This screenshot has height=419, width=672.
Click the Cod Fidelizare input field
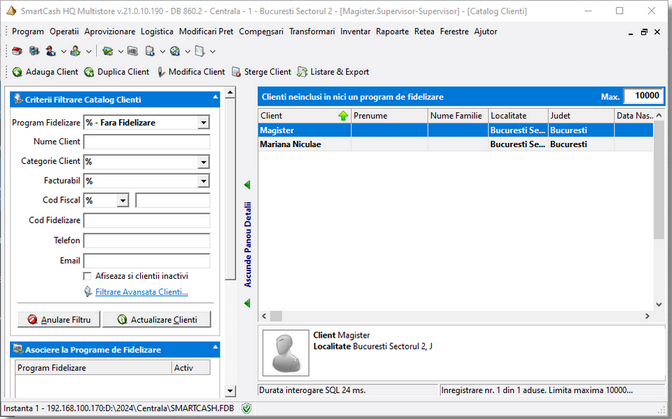coord(147,221)
